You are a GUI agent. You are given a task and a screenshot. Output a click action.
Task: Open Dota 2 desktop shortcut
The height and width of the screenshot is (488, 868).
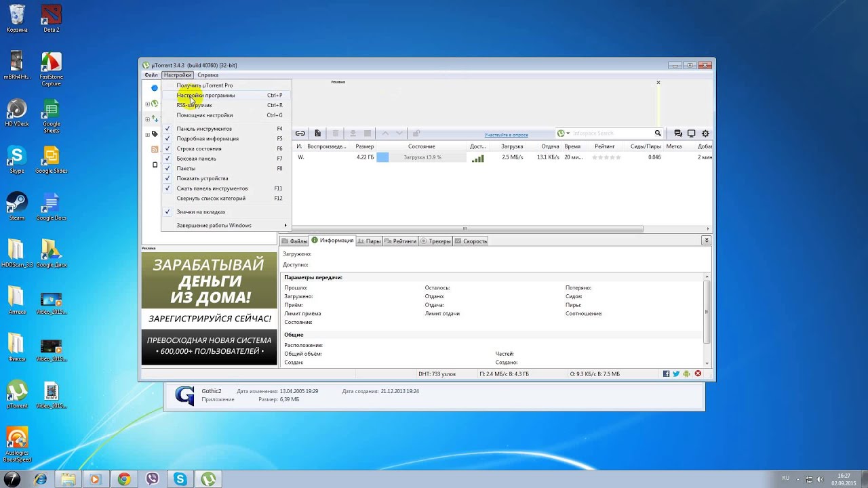pyautogui.click(x=52, y=18)
